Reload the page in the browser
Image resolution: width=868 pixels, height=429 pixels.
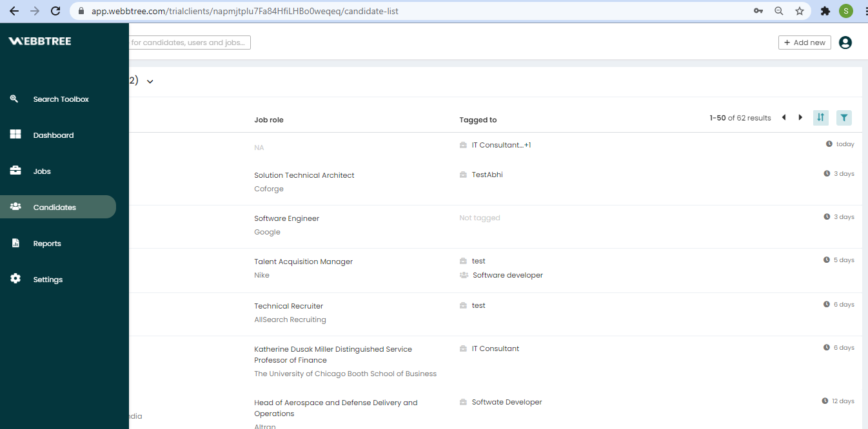[x=55, y=11]
